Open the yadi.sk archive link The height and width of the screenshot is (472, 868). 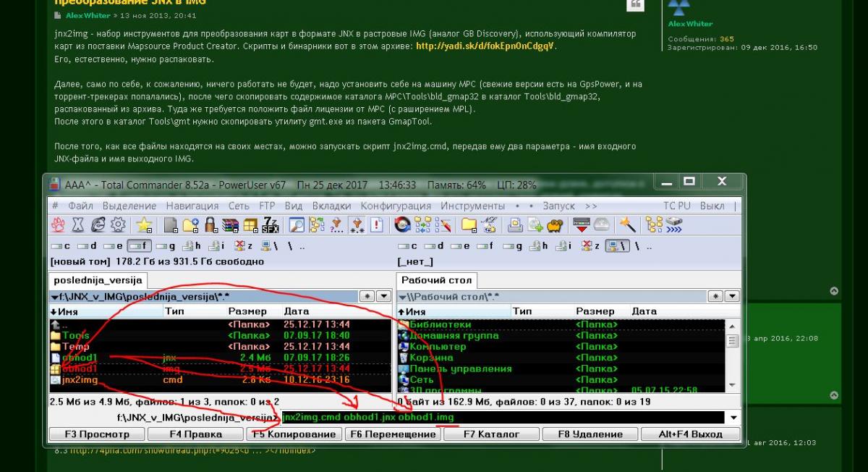pyautogui.click(x=485, y=46)
